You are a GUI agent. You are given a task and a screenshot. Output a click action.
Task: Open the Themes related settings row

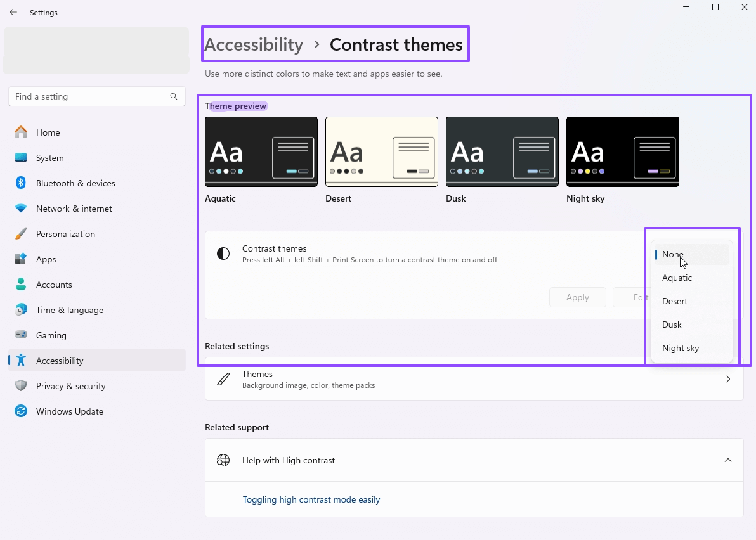pos(474,379)
